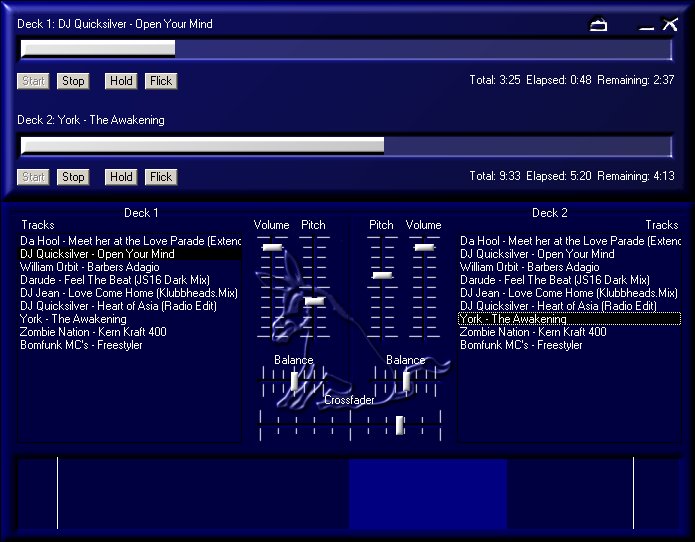Viewport: 695px width, 542px height.
Task: Select Heart of Asia track in Deck 1
Action: 130,306
